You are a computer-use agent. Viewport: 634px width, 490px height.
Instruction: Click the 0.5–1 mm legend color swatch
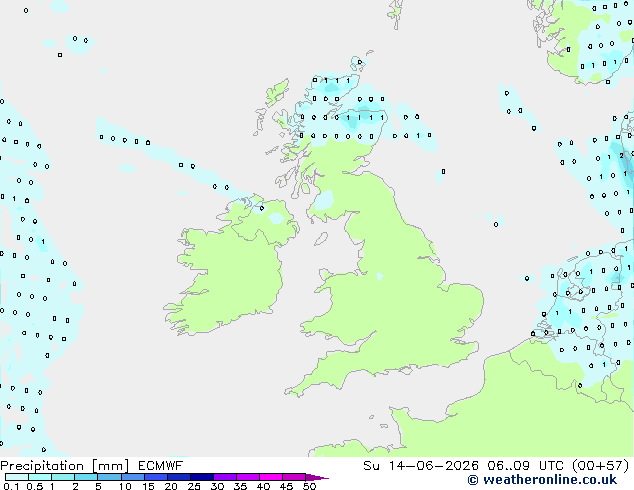(x=40, y=477)
